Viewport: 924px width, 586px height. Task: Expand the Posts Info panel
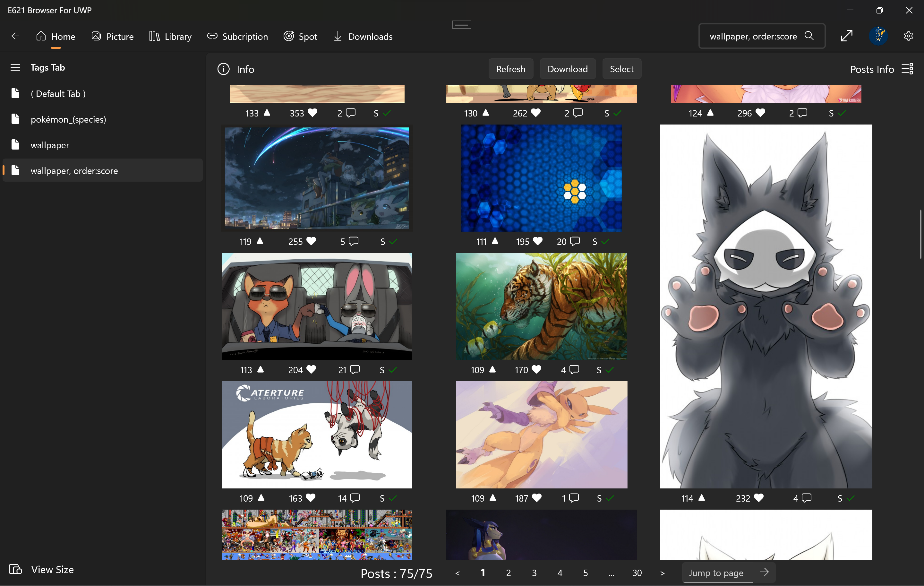tap(908, 69)
